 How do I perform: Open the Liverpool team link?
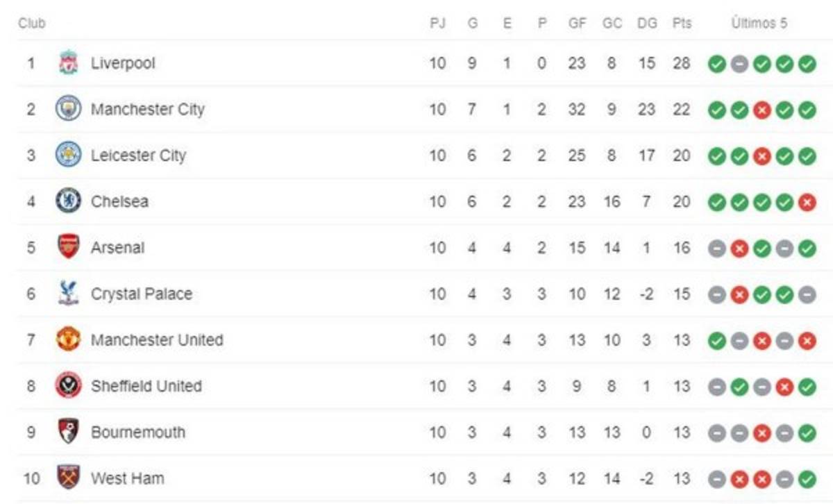(x=123, y=63)
